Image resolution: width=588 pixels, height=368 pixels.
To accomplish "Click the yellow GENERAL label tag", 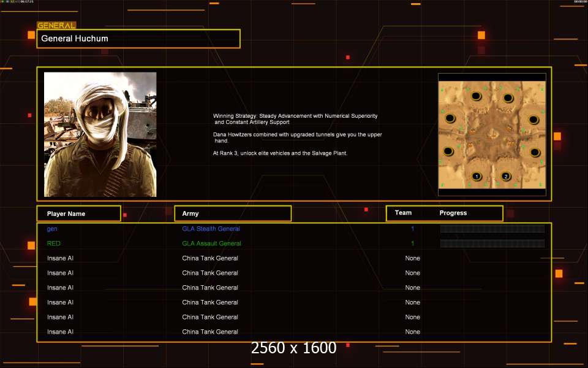I will pyautogui.click(x=56, y=25).
